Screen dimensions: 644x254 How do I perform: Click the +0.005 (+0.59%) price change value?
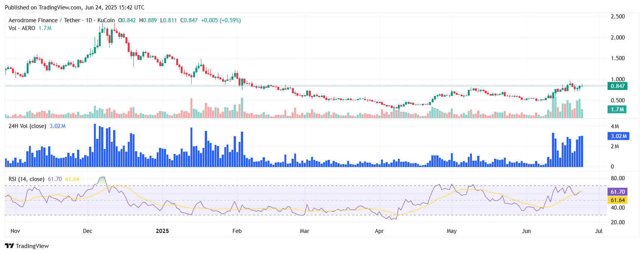(221, 20)
